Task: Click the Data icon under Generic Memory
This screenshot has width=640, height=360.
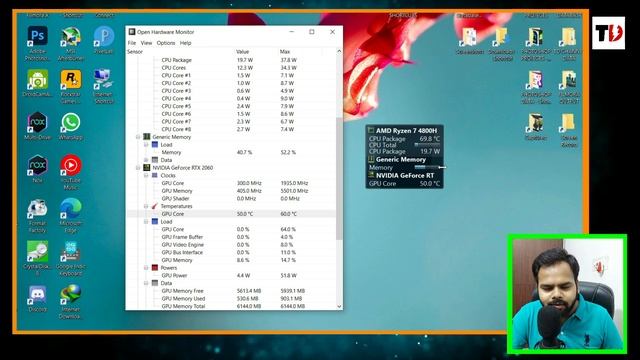Action: (155, 160)
